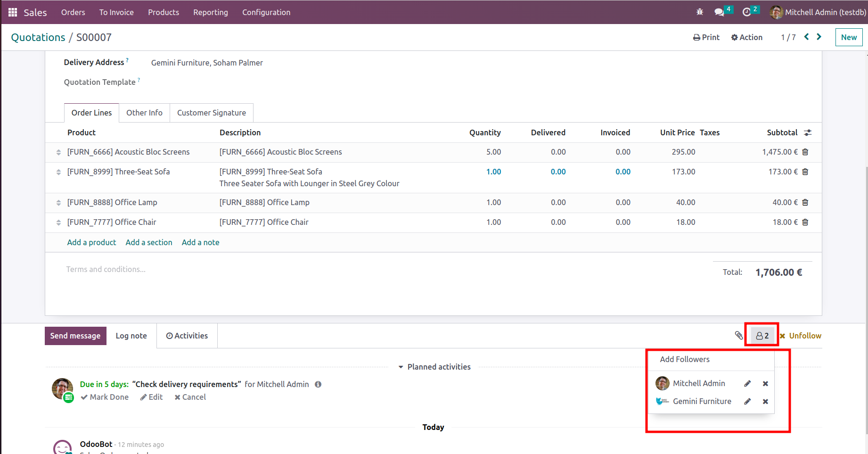Open optional columns settings toggle

(x=808, y=133)
